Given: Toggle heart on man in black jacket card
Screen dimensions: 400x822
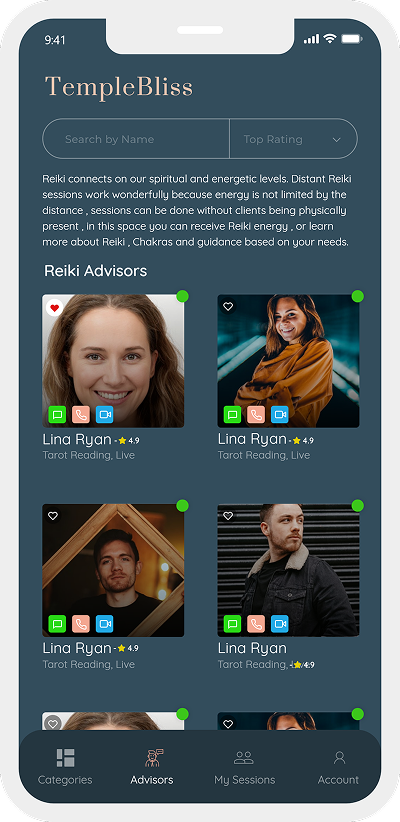Looking at the screenshot, I should click(228, 516).
